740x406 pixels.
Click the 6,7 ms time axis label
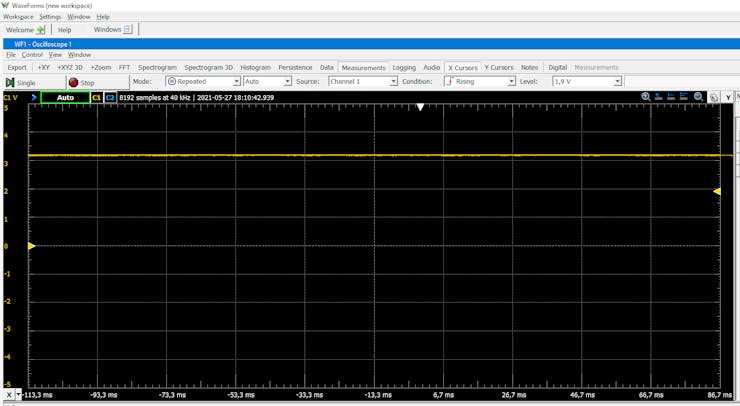point(443,395)
